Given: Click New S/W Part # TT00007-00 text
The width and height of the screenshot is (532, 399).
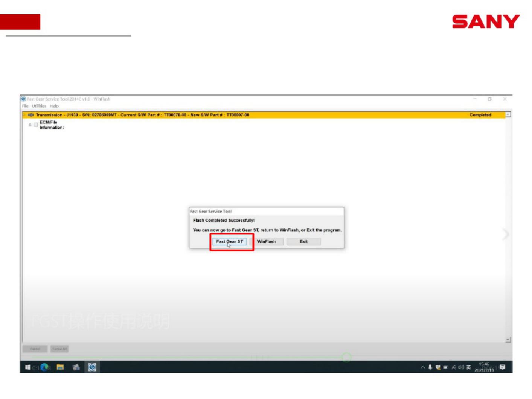Looking at the screenshot, I should coord(220,115).
